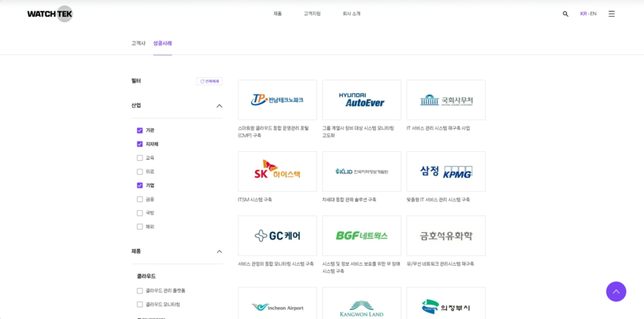Click the '서비스 관점의 통합 모니터링 시스템 구축' caption
Image resolution: width=644 pixels, height=319 pixels.
pyautogui.click(x=276, y=264)
